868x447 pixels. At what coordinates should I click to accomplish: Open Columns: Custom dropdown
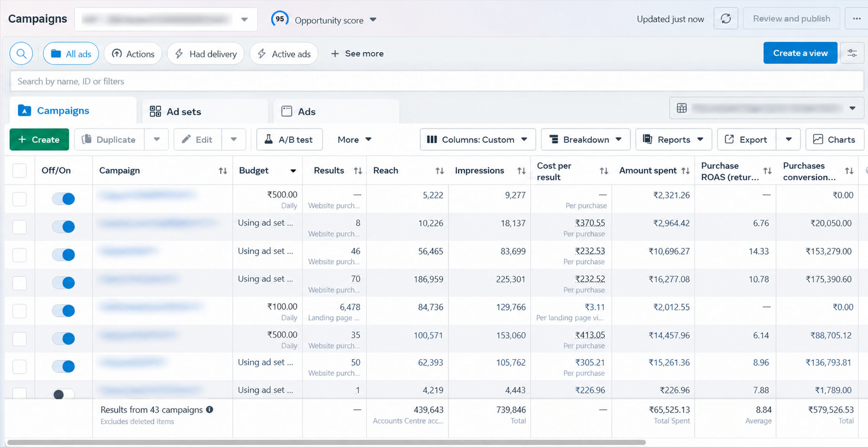[x=478, y=139]
